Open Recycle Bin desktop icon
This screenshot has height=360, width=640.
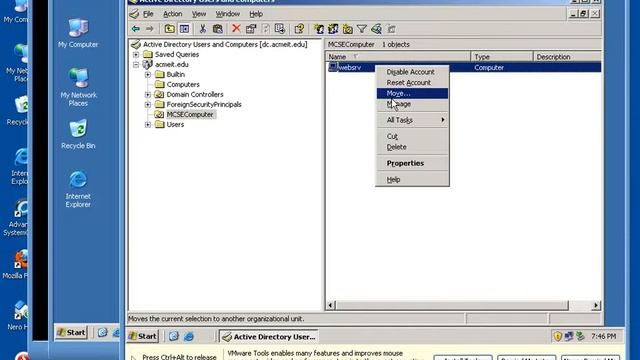pyautogui.click(x=78, y=134)
